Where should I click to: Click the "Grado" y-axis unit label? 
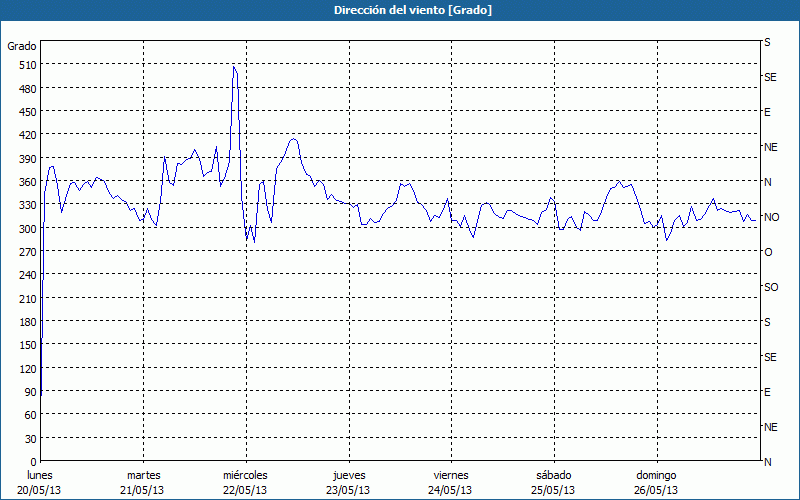(22, 46)
